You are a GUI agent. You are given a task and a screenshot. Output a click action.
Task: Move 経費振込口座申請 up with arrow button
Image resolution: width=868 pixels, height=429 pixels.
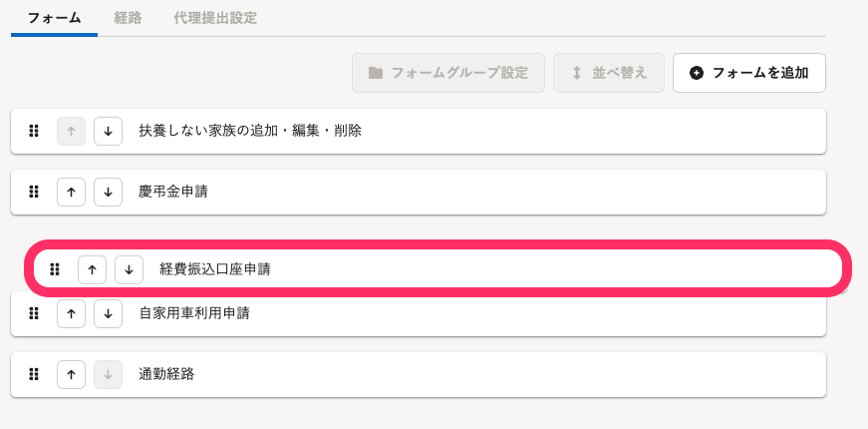[x=92, y=270]
